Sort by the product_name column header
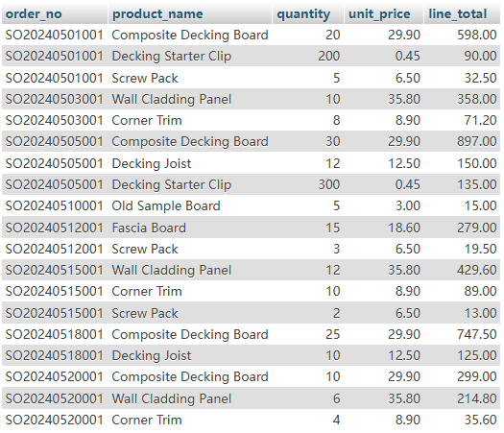This screenshot has width=504, height=433. [157, 14]
